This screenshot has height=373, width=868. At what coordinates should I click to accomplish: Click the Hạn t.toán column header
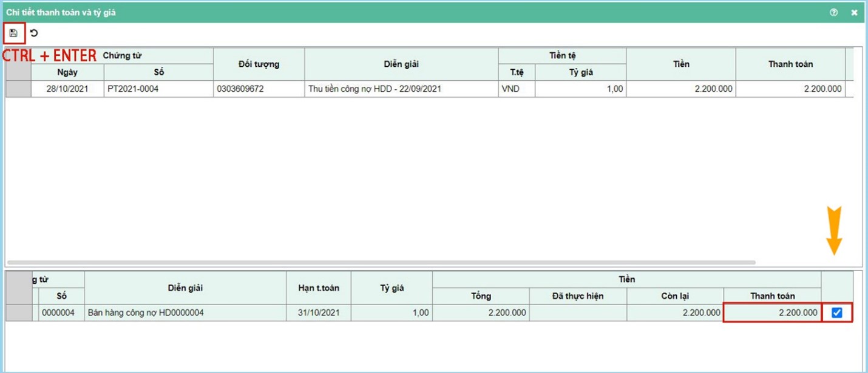pos(319,288)
